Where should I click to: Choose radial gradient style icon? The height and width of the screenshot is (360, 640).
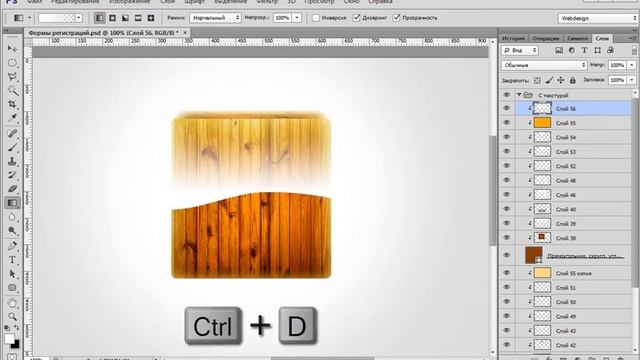[113, 18]
